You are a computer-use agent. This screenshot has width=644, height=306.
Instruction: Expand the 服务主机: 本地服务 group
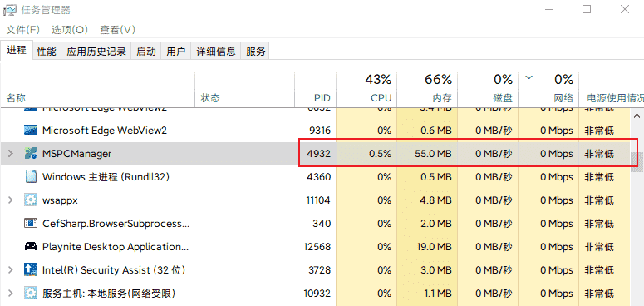pos(11,294)
